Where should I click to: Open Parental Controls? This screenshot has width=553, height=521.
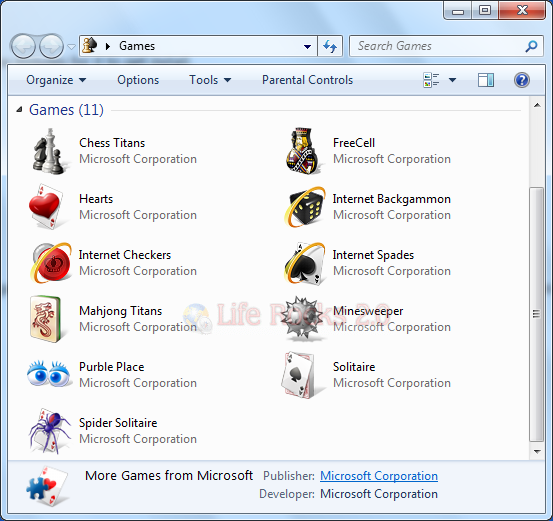(x=308, y=80)
